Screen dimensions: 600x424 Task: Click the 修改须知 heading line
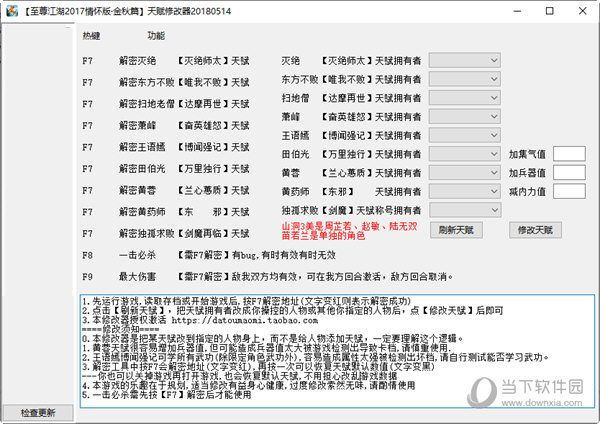coord(121,329)
